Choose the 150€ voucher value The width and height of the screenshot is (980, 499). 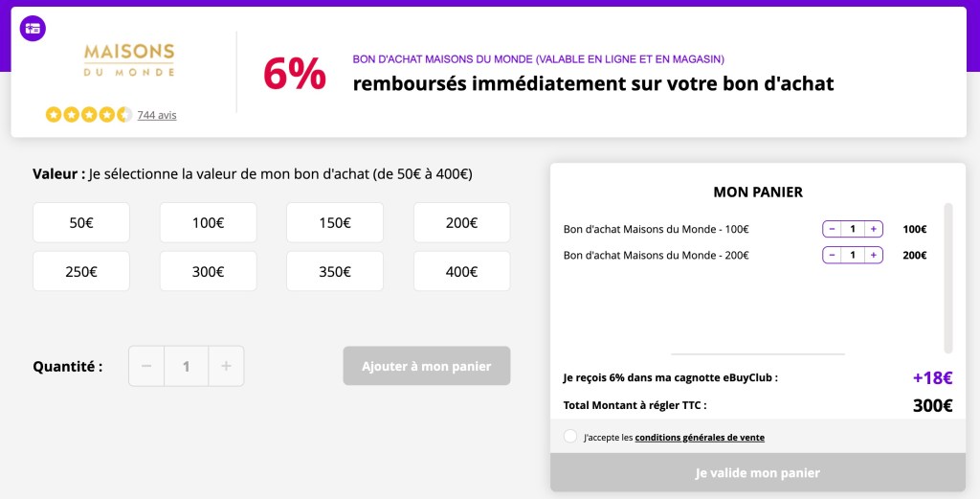(x=335, y=222)
